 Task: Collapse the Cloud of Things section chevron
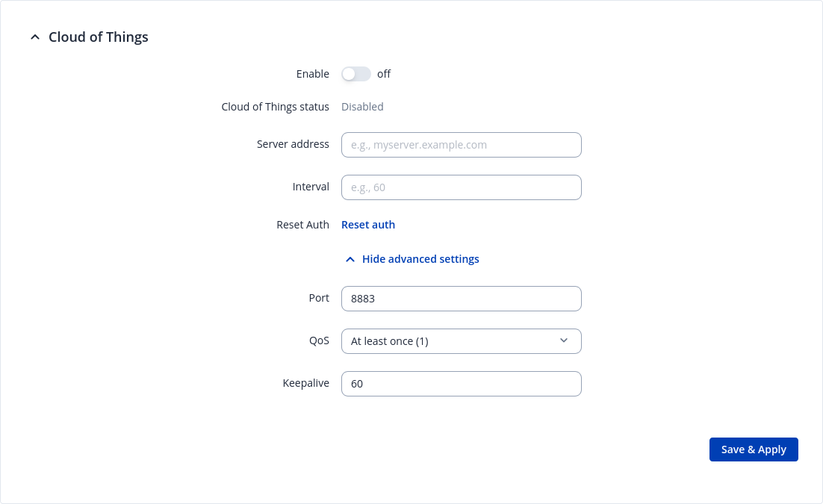[34, 37]
